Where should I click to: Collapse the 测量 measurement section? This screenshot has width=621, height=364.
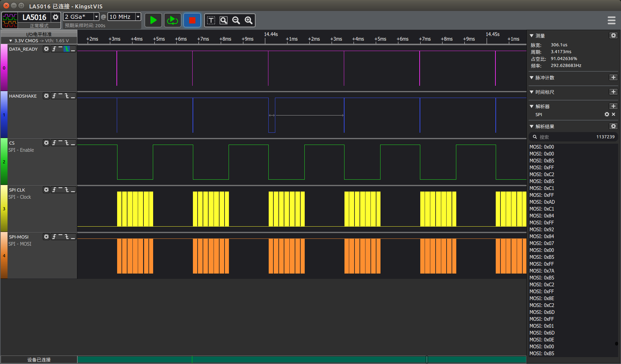[531, 36]
